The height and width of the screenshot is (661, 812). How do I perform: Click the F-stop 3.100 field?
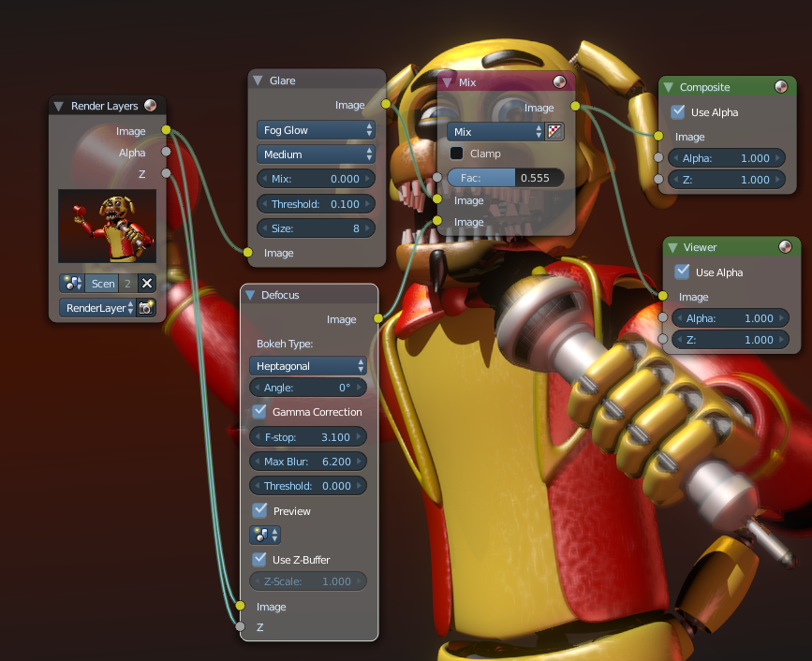tap(308, 437)
